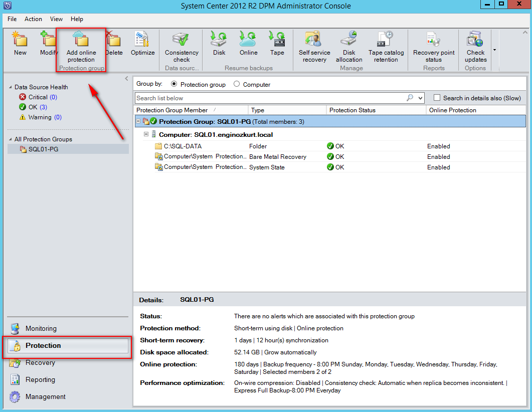Select Bare Metal Recovery row

tap(340, 157)
